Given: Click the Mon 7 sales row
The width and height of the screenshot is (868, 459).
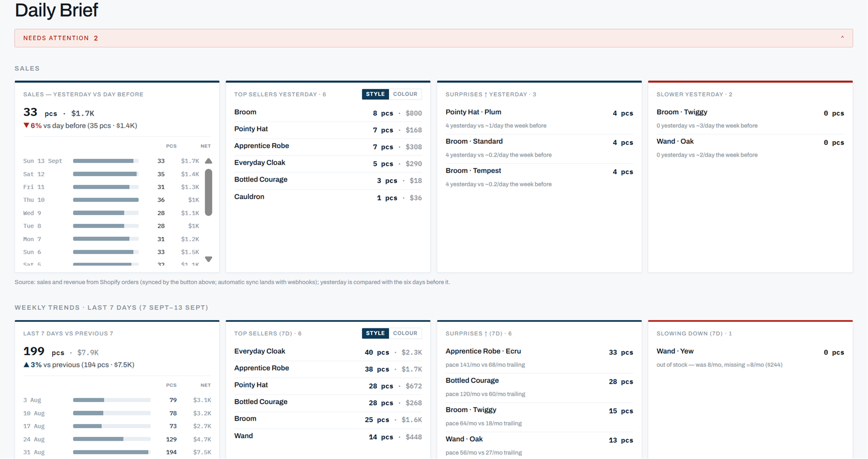Looking at the screenshot, I should point(111,239).
